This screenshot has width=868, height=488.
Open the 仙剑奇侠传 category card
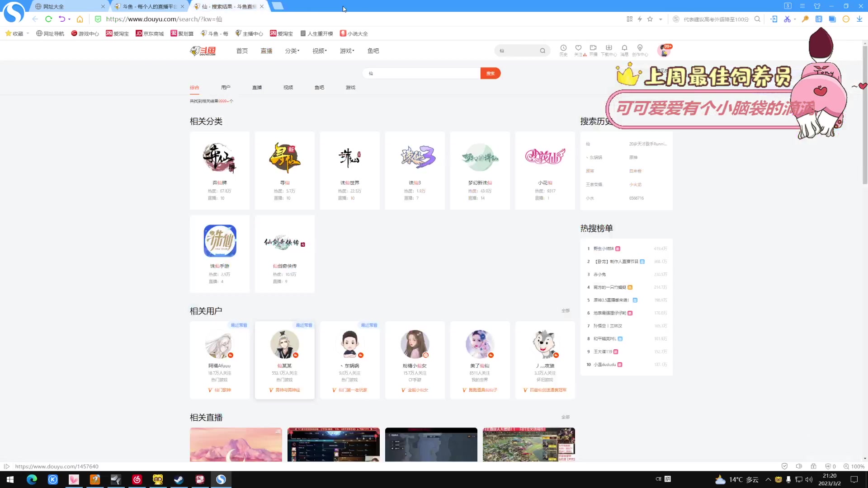[x=285, y=254]
